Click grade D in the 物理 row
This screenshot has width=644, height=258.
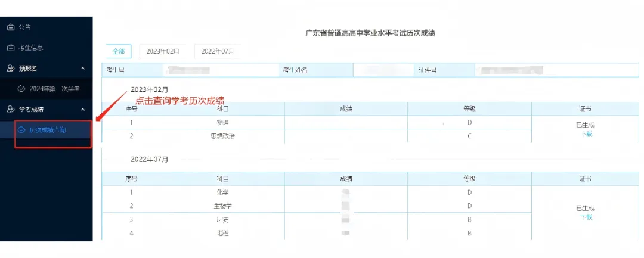coord(469,123)
